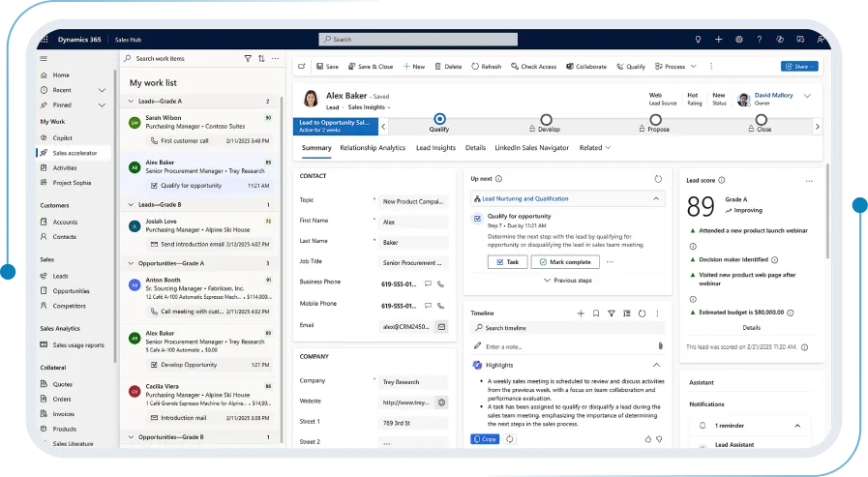Open David Mallory owner link
868x477 pixels.
pyautogui.click(x=773, y=95)
